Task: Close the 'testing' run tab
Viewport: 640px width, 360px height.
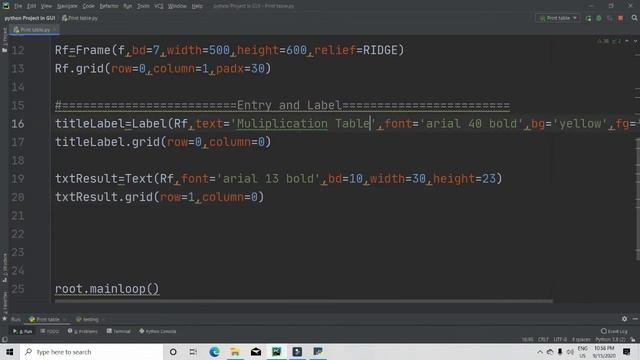Action: tap(103, 320)
